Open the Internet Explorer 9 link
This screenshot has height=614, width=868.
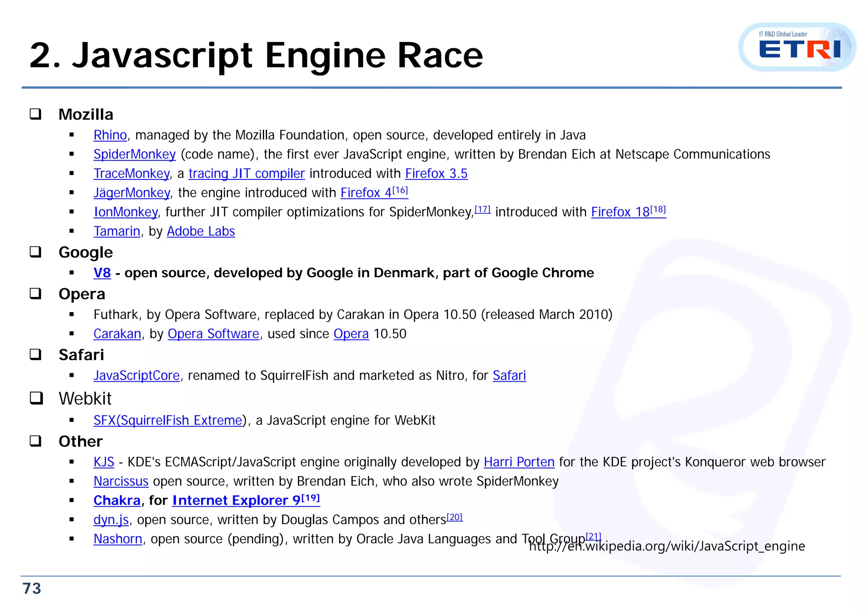[236, 500]
